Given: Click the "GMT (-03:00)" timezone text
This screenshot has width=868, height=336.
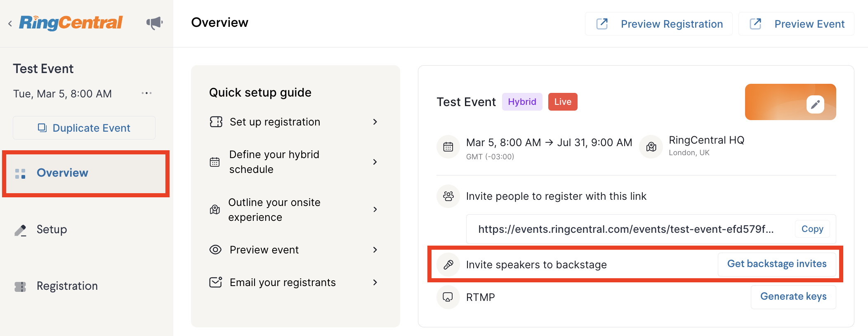Looking at the screenshot, I should click(x=490, y=157).
